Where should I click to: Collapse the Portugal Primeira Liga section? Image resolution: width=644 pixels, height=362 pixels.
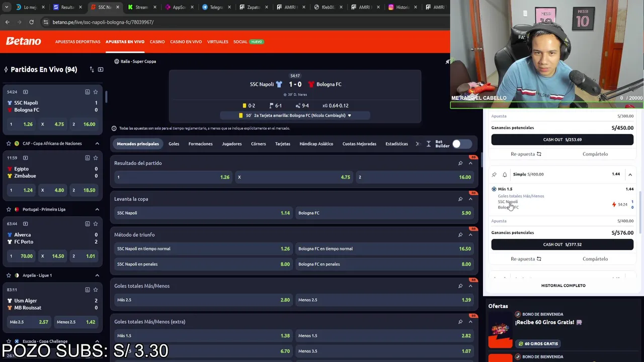click(97, 209)
